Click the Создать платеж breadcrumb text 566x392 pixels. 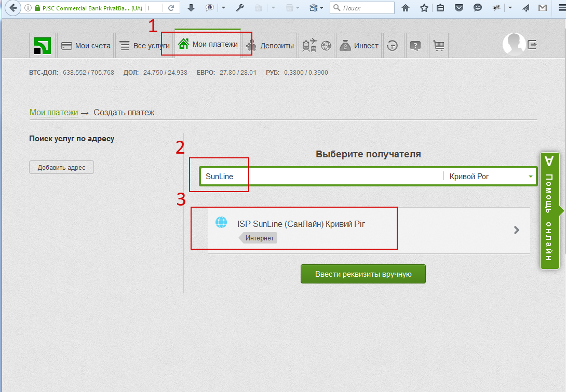pos(124,113)
